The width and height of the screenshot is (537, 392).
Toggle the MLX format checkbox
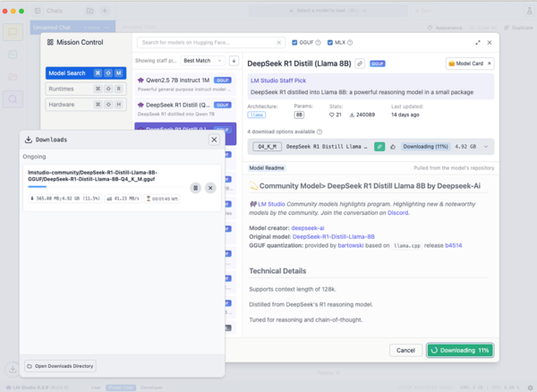point(330,42)
